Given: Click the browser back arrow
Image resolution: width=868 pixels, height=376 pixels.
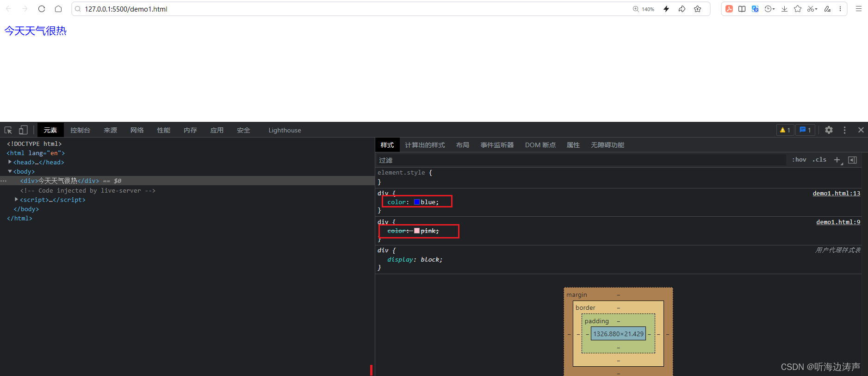Looking at the screenshot, I should point(8,9).
